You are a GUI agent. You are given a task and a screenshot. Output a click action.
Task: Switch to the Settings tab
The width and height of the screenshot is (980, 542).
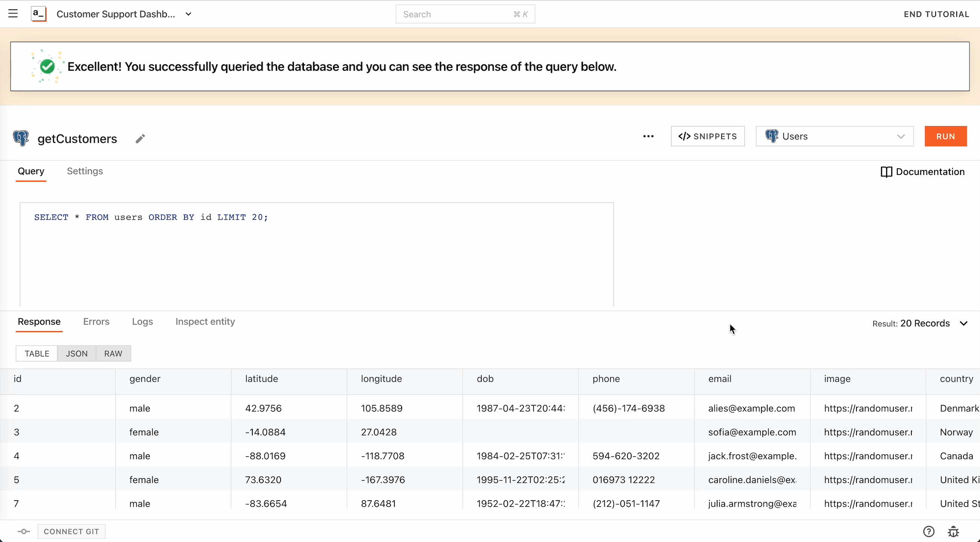85,171
